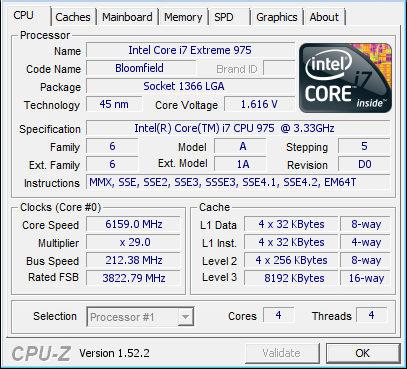Click the L1 Inst. 4-way value
This screenshot has height=369, width=407.
(x=365, y=242)
